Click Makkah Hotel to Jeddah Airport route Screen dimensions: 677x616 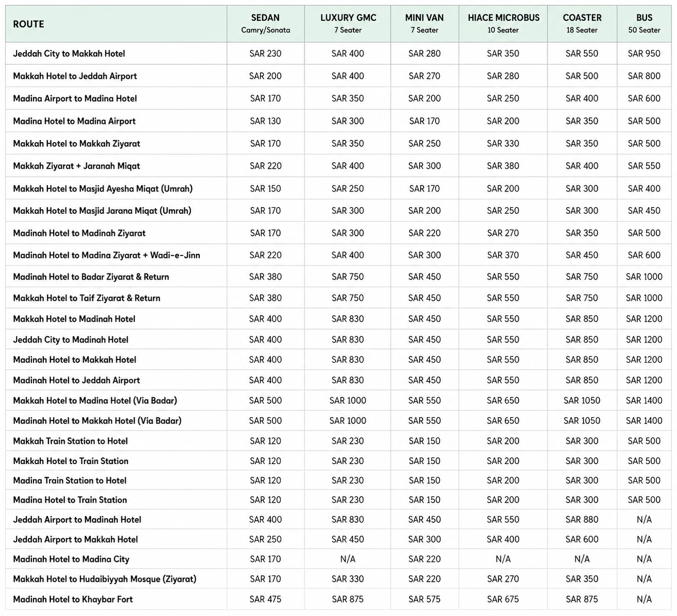pos(75,76)
